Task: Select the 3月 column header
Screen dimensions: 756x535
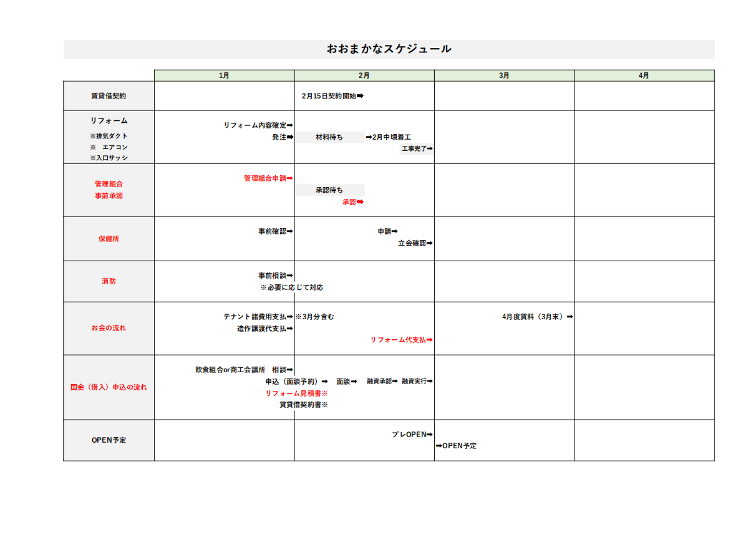Action: click(x=504, y=75)
